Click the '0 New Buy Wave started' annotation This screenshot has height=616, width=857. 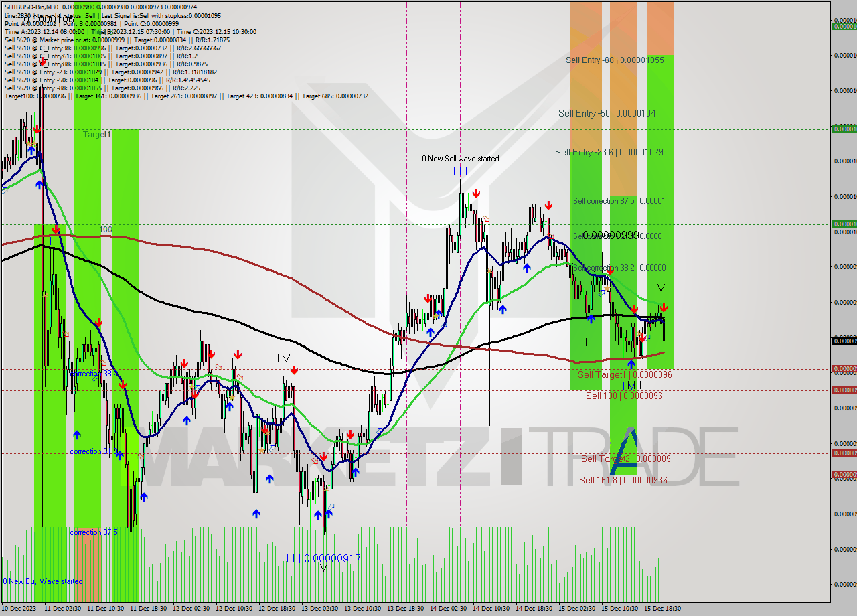[43, 581]
